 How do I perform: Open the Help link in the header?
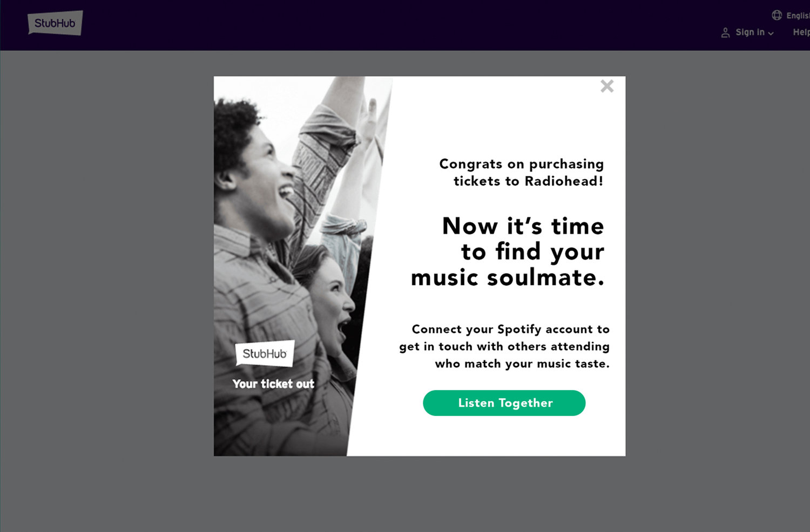(801, 32)
